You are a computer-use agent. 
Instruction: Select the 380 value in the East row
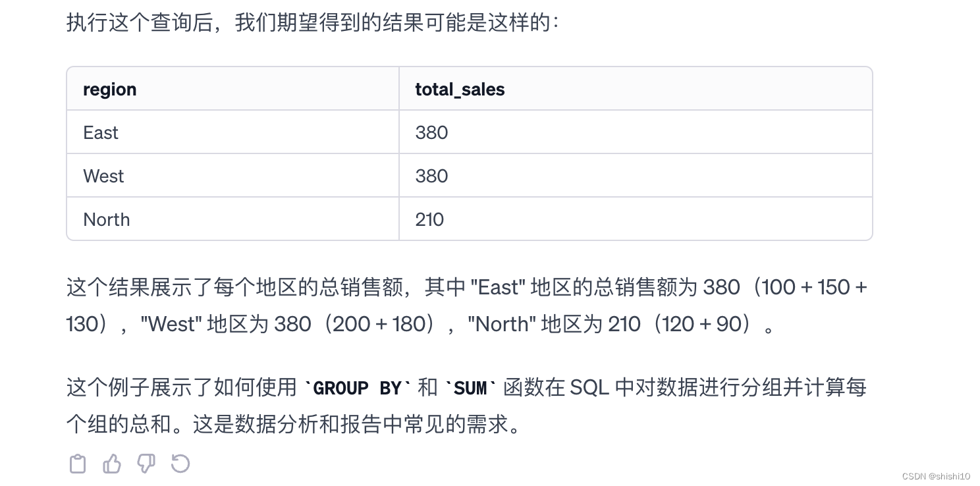click(431, 132)
